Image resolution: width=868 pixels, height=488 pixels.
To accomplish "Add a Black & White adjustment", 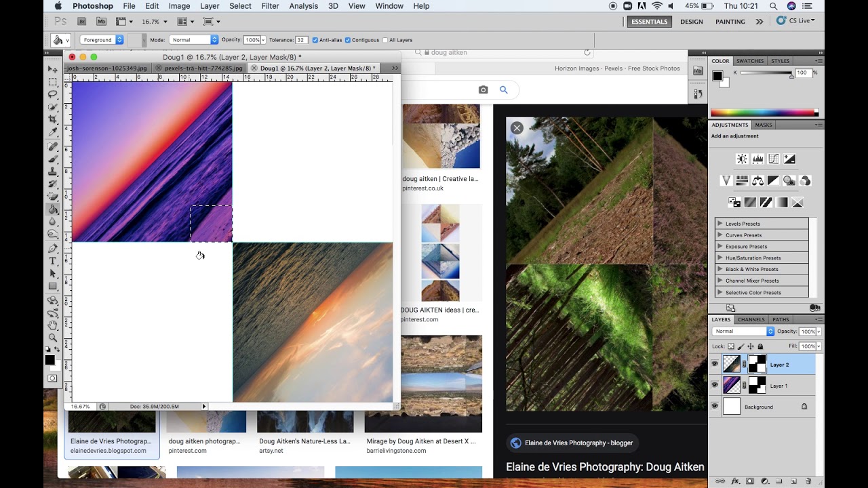I will click(773, 181).
